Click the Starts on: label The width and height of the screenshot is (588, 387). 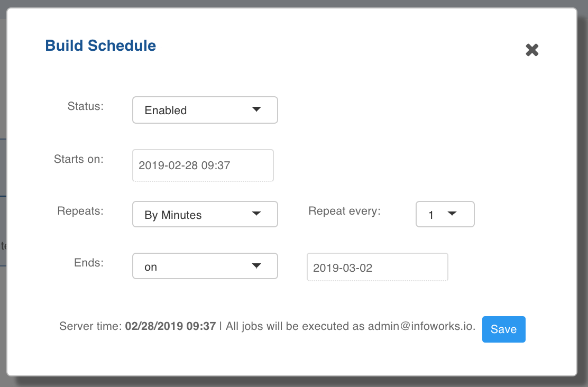pos(79,159)
